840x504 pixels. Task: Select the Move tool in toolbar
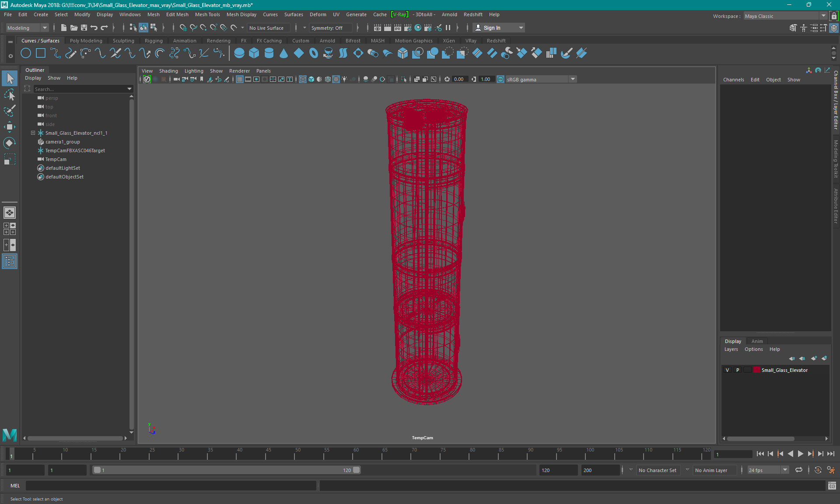(x=9, y=127)
